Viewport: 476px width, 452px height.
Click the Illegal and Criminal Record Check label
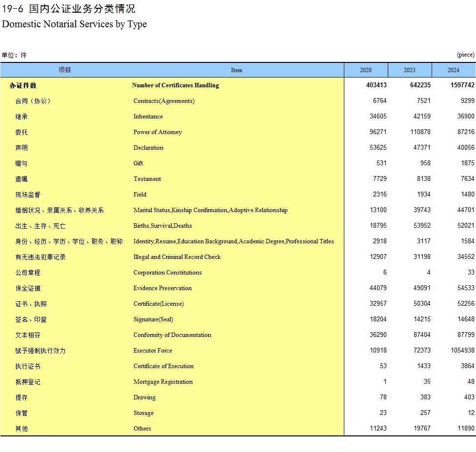177,257
